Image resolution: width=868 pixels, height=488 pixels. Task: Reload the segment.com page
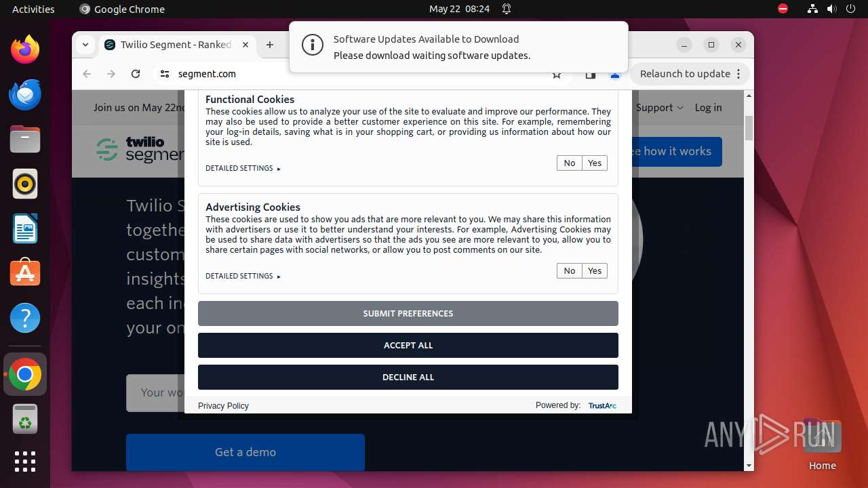136,74
